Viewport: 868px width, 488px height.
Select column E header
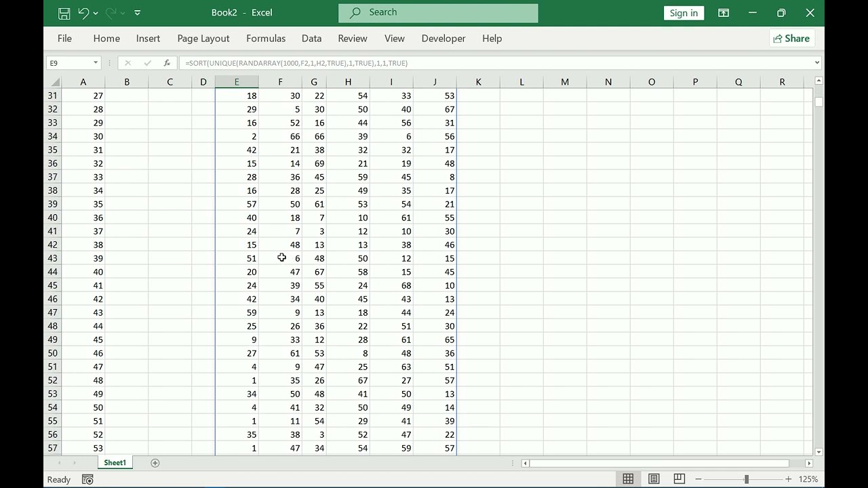pos(237,82)
